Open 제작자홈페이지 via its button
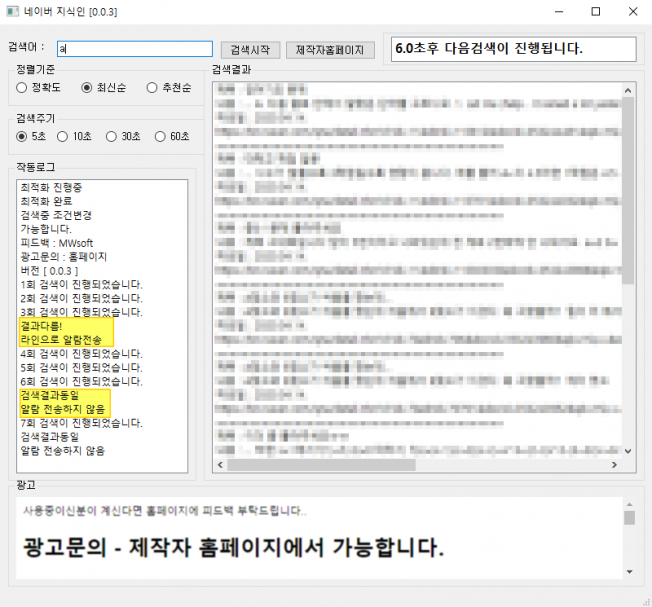Screen dimensions: 652x607 point(330,49)
